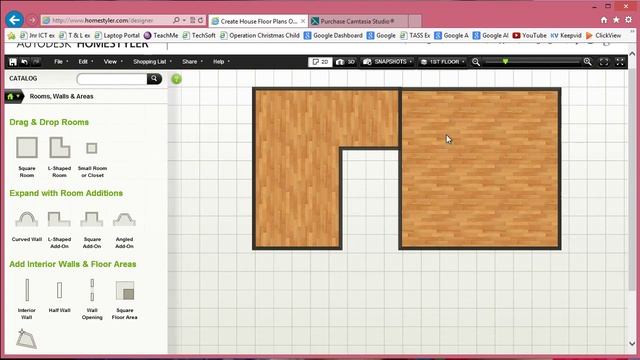Switch to 3D view mode
640x360 pixels.
tap(345, 62)
